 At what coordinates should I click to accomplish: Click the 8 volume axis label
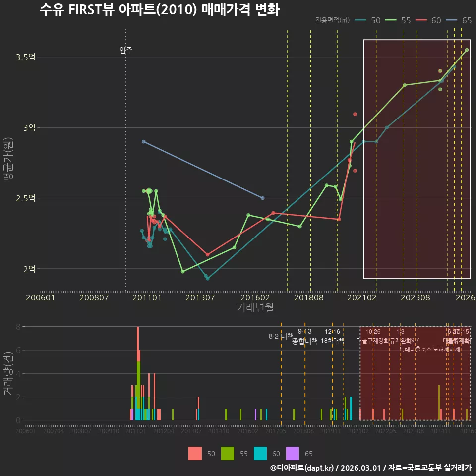[x=18, y=327]
